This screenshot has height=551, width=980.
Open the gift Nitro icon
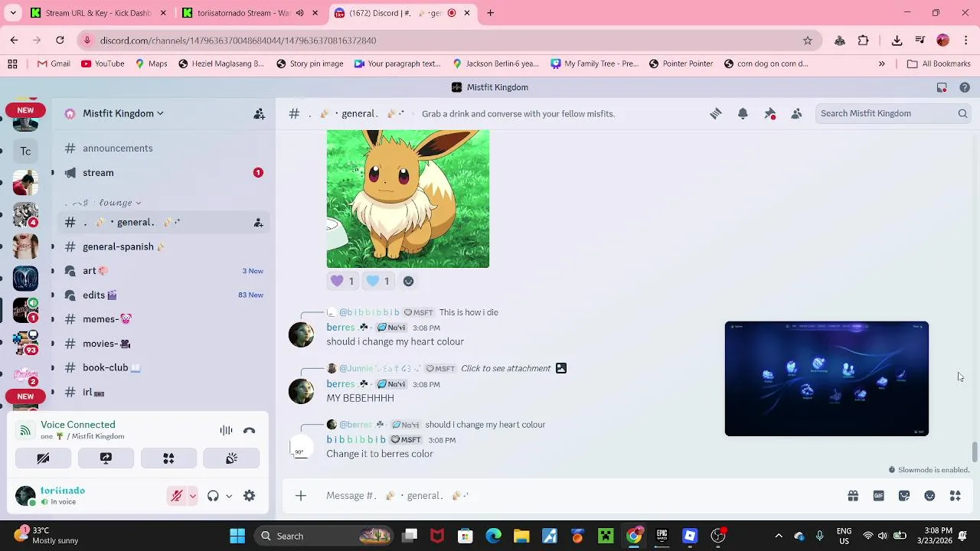coord(853,496)
